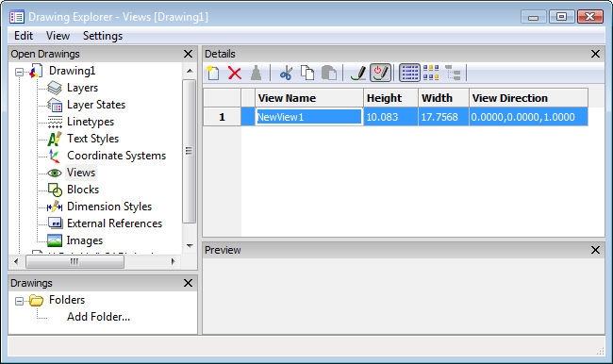Click the Dimension Styles icon
The image size is (613, 364).
click(x=55, y=207)
